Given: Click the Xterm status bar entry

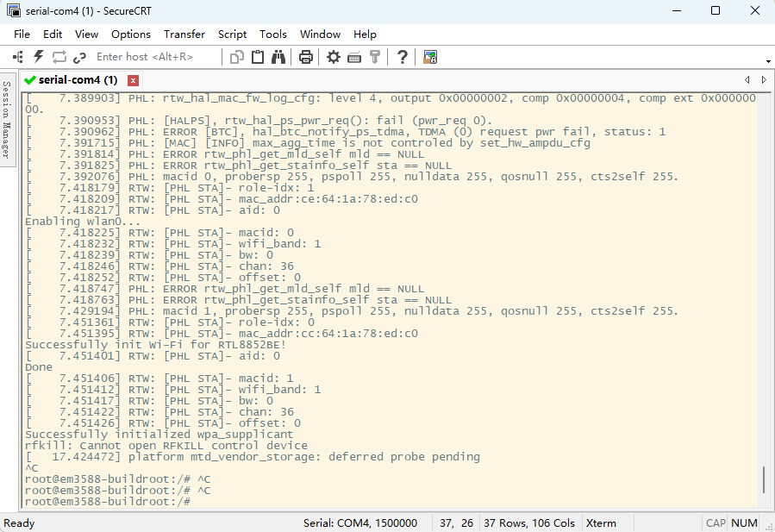Looking at the screenshot, I should 601,523.
